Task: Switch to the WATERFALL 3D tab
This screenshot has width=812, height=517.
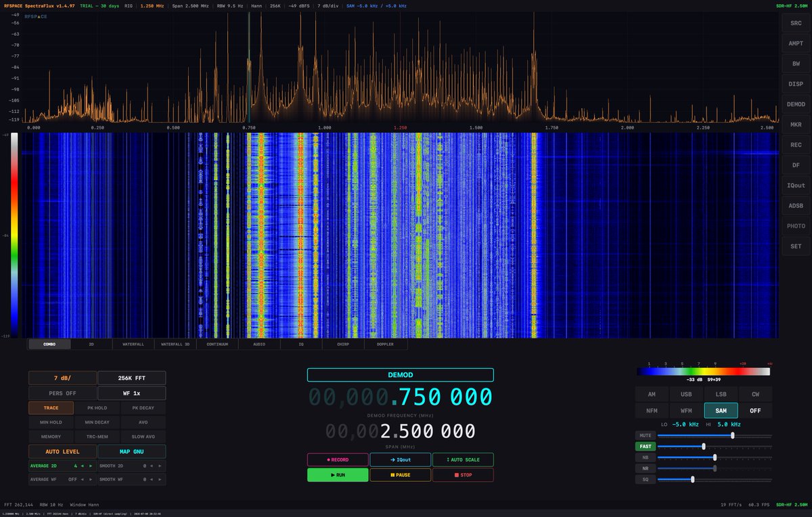Action: (175, 344)
